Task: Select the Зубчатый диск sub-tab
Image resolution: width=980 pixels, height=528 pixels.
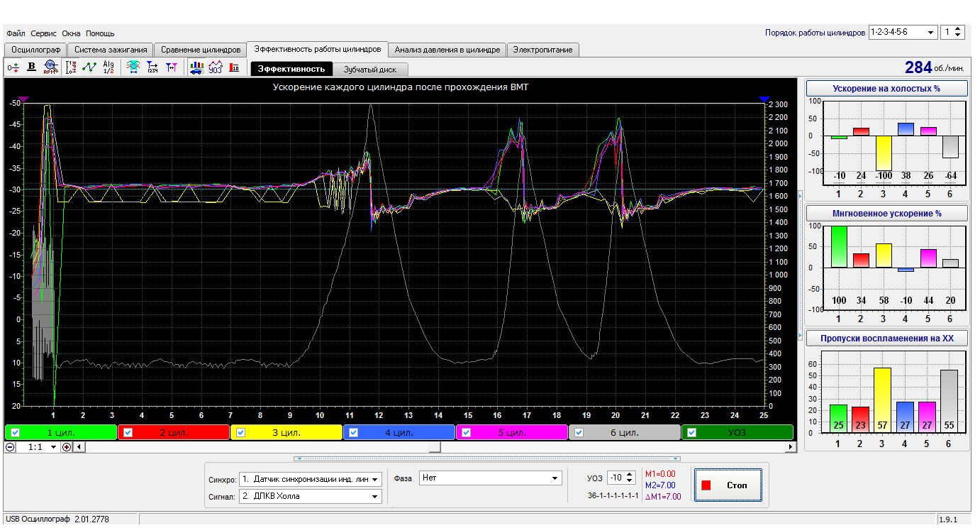Action: coord(370,69)
